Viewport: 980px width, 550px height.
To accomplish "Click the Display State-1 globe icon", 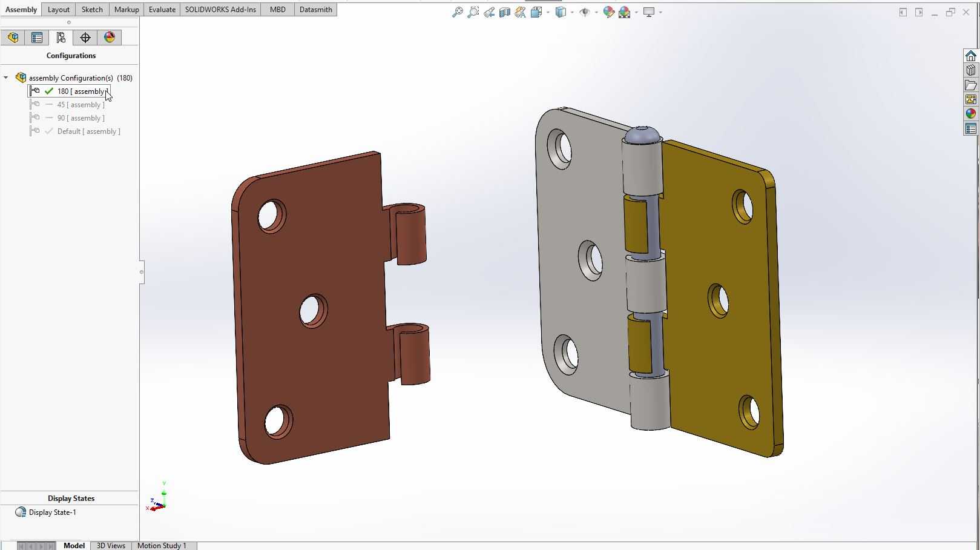I will (x=21, y=512).
